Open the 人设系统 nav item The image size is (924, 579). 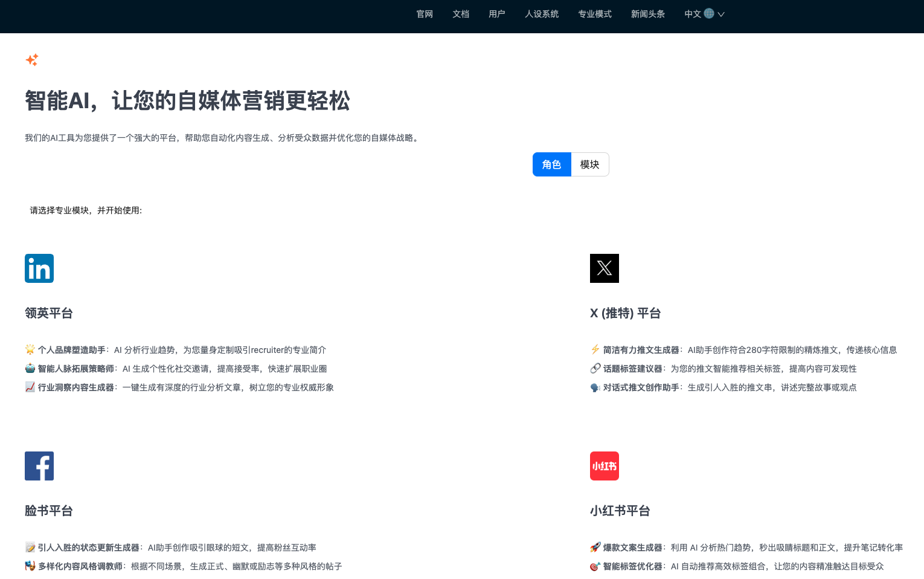tap(542, 14)
